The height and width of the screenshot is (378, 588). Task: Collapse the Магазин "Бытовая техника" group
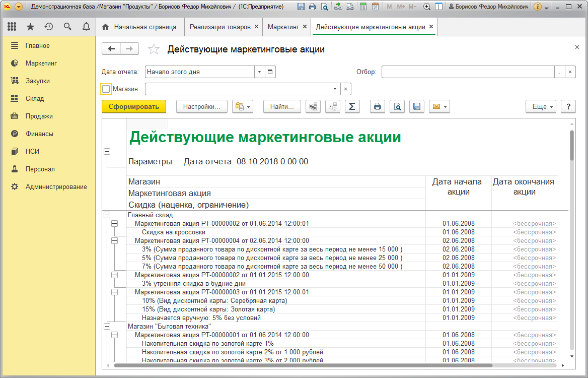(107, 327)
